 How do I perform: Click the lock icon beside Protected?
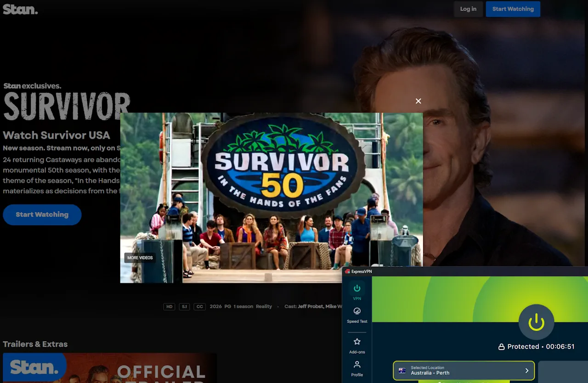502,347
